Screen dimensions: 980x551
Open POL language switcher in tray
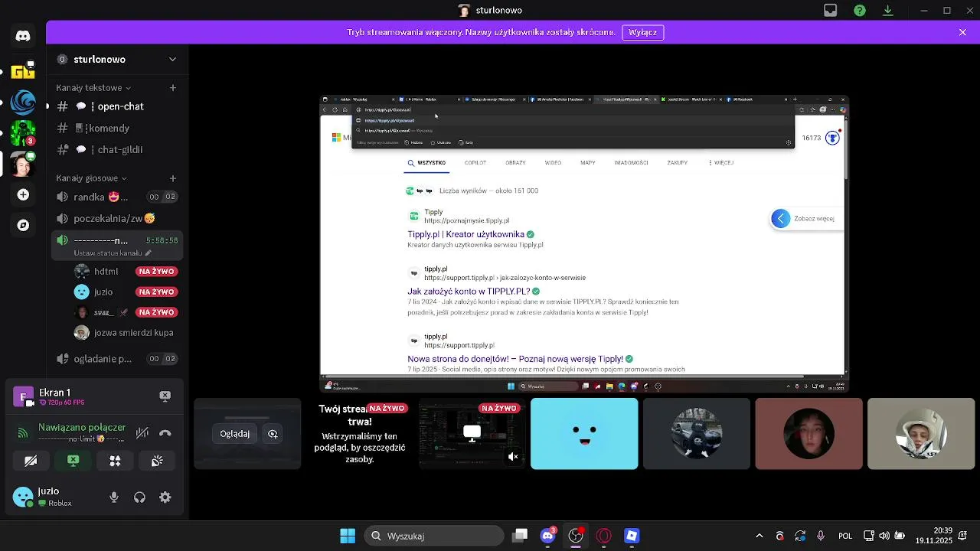coord(845,536)
